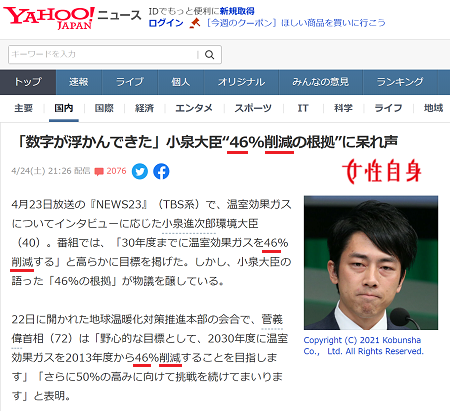Image resolution: width=450 pixels, height=411 pixels.
Task: Open the 今週のクーポン promo link
Action: pos(296,23)
